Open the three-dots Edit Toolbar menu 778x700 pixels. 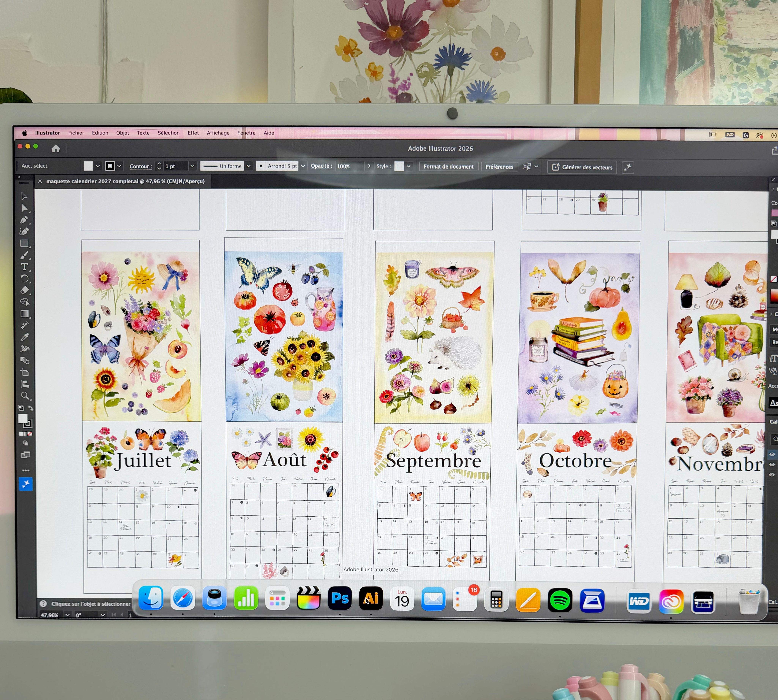[25, 470]
